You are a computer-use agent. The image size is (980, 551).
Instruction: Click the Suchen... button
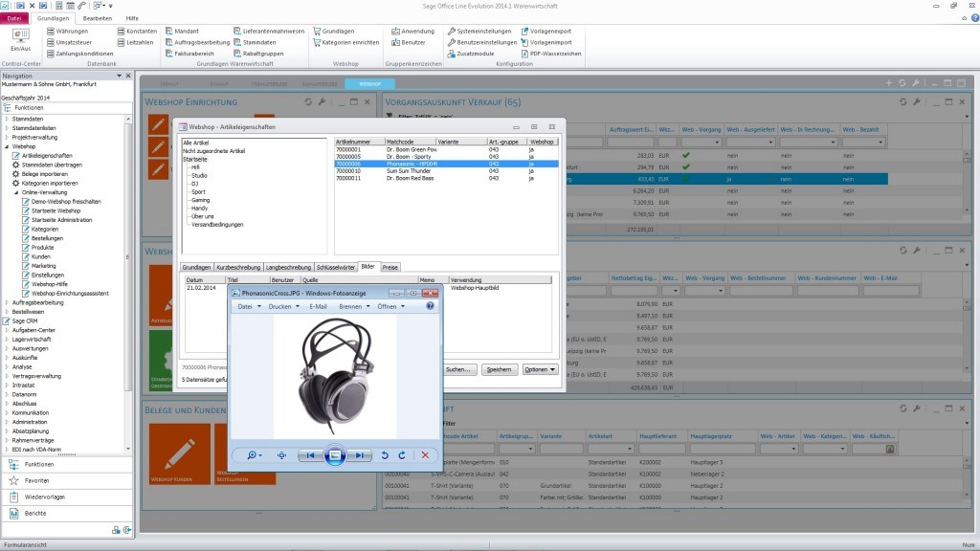[458, 369]
